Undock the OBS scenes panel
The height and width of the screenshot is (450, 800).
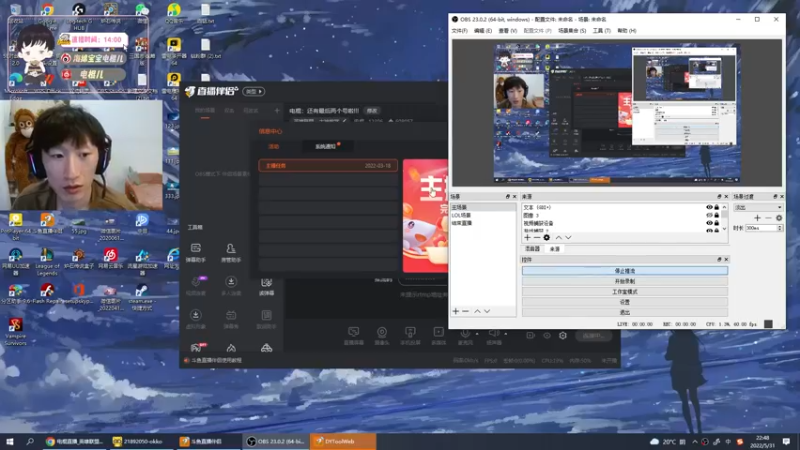(x=508, y=196)
